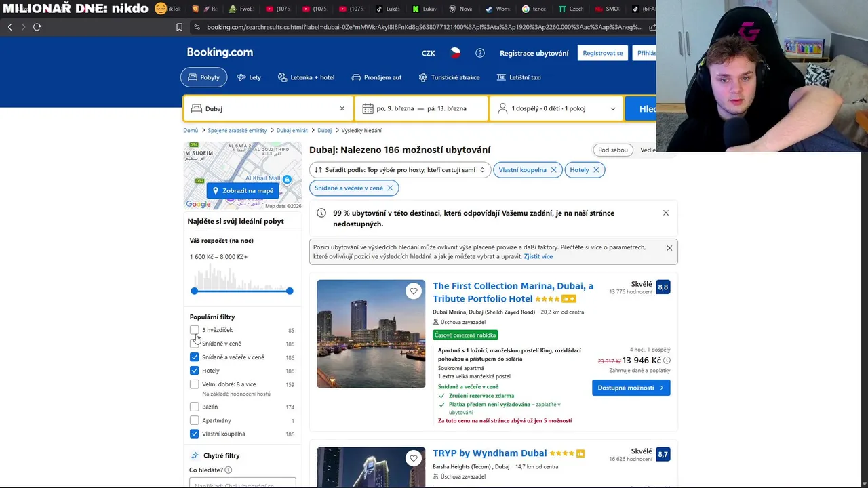This screenshot has width=868, height=488.
Task: Click the Czech flag language icon
Action: click(455, 53)
